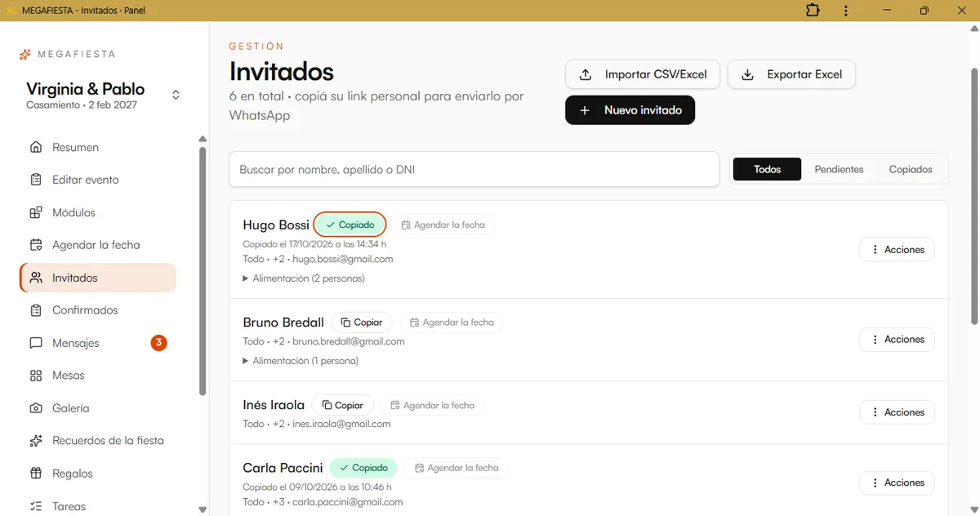Click Agendar la fecha for Bruno Bredall

[452, 322]
